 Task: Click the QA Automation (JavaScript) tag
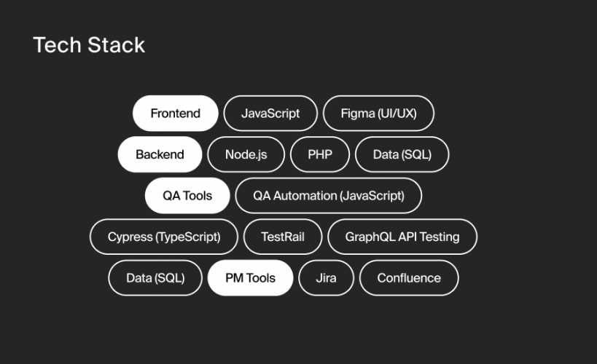[329, 196]
